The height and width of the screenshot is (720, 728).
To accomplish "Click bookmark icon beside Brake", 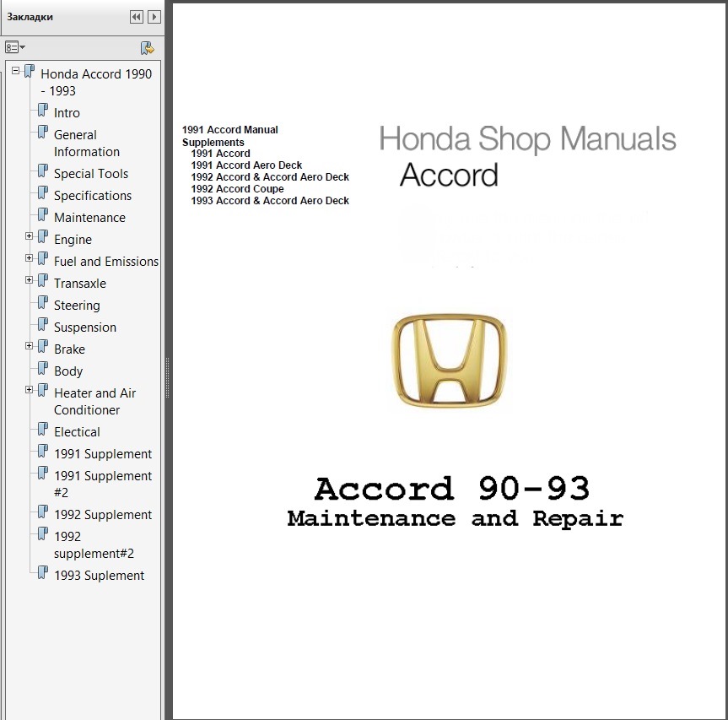I will pyautogui.click(x=43, y=347).
